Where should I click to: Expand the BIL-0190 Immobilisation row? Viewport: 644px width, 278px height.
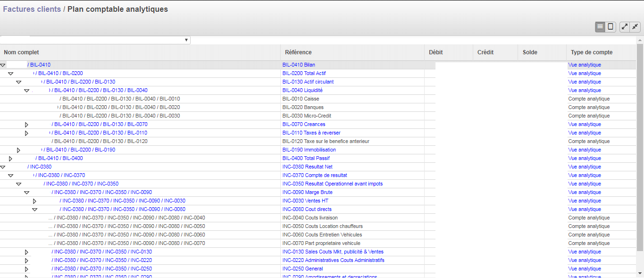point(18,150)
